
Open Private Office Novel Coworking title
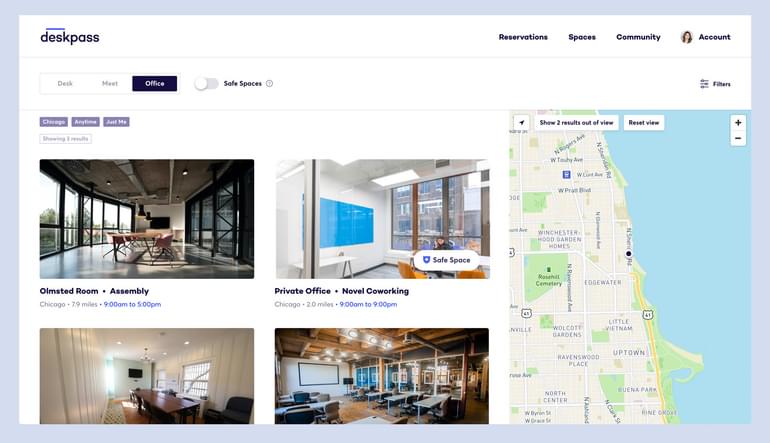pyautogui.click(x=342, y=291)
